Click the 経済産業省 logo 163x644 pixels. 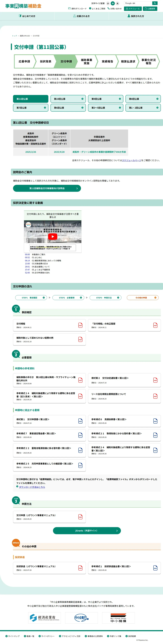tap(45, 618)
